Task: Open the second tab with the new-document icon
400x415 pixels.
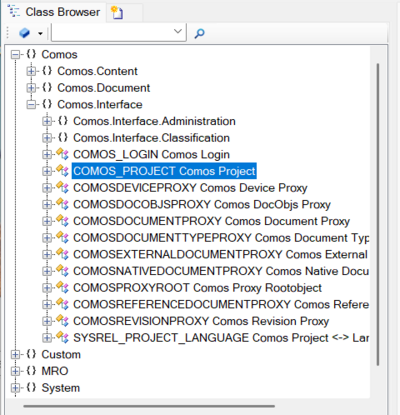Action: pyautogui.click(x=117, y=13)
